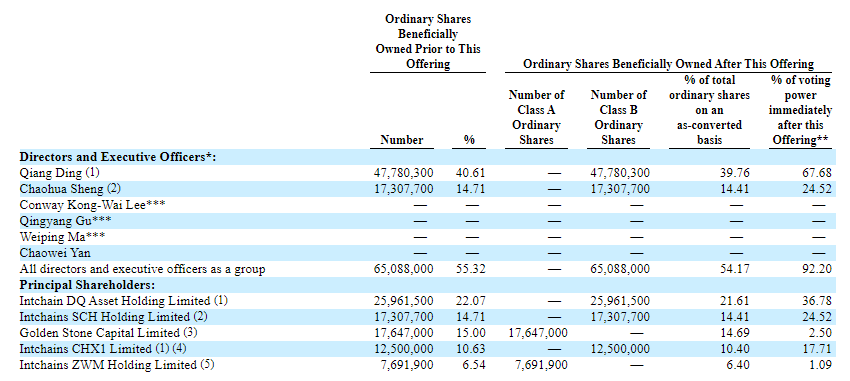The height and width of the screenshot is (381, 850).
Task: Click the 'Number of Class A Ordinary Shares' header
Action: 537,117
